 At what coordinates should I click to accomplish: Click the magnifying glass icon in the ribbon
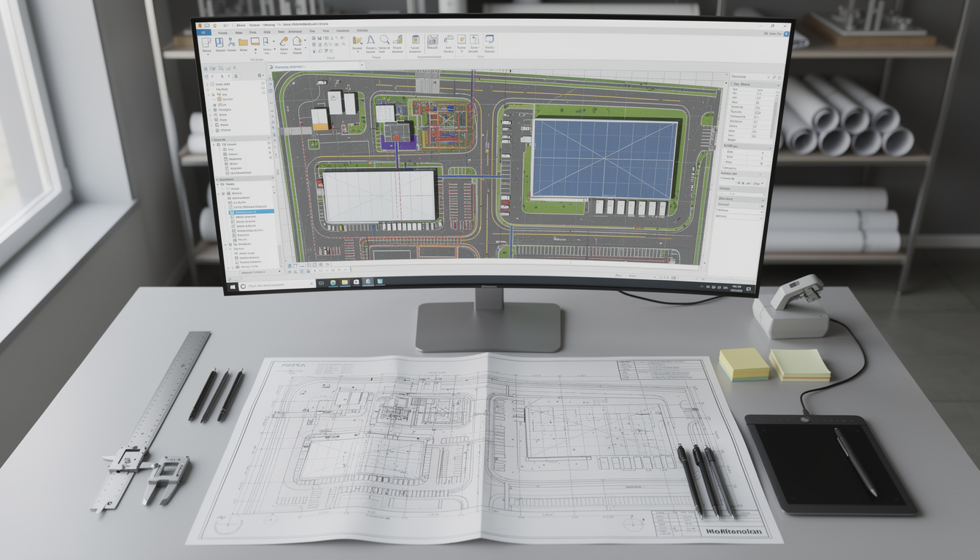pos(384,40)
